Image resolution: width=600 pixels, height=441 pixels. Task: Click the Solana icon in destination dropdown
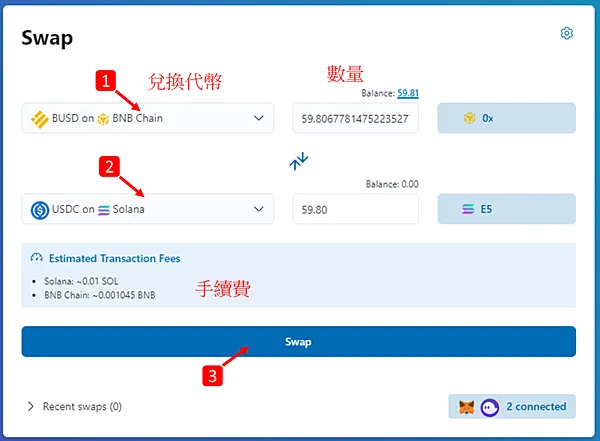pyautogui.click(x=104, y=210)
